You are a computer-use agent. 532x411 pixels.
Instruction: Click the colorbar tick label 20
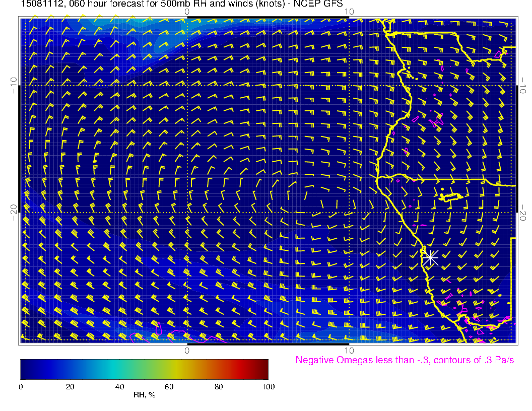click(x=70, y=387)
